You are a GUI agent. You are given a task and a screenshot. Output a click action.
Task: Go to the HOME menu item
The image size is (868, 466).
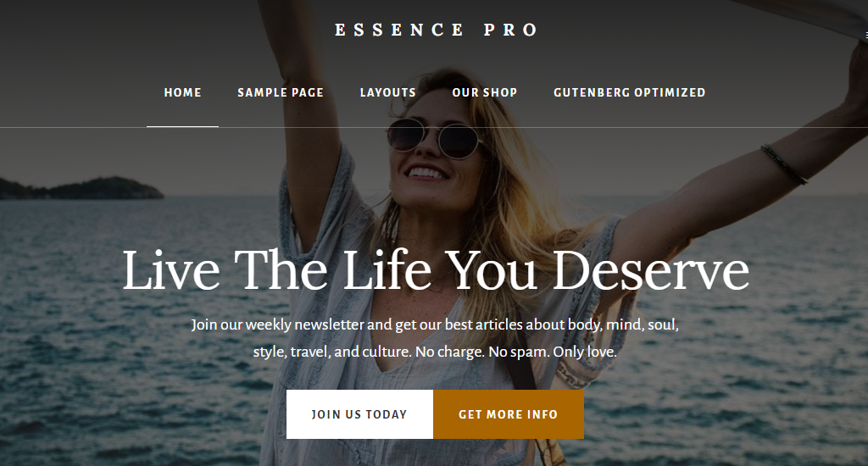click(x=183, y=92)
